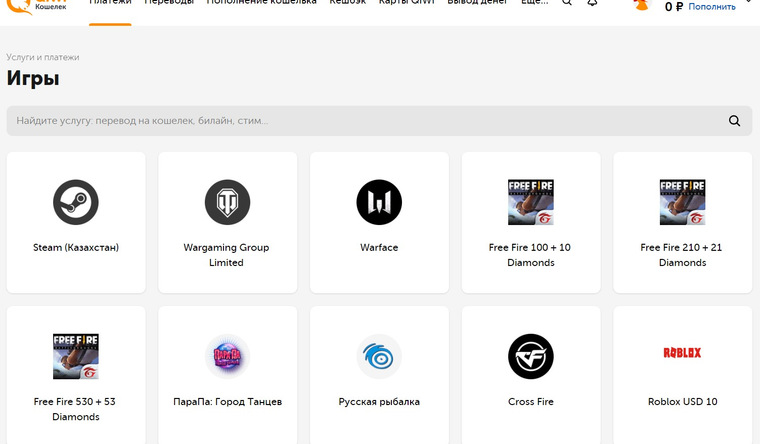Go to QIWI Кошелек home logo

pos(37,6)
